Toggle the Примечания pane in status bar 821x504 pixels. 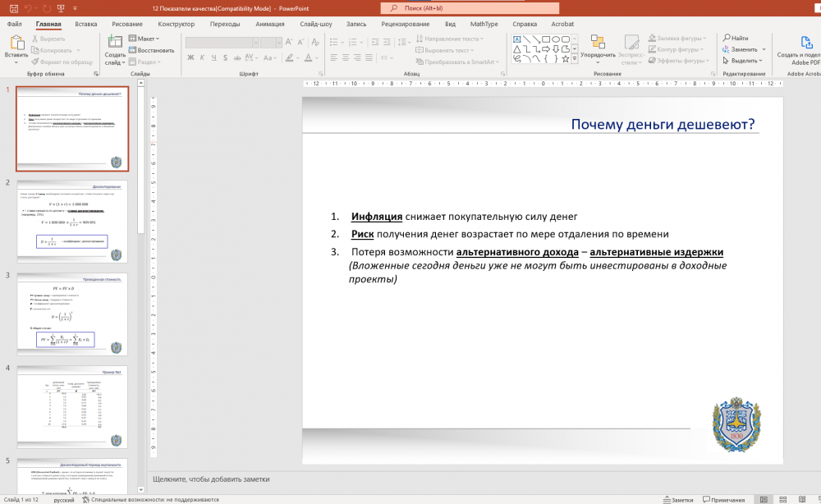(x=722, y=499)
